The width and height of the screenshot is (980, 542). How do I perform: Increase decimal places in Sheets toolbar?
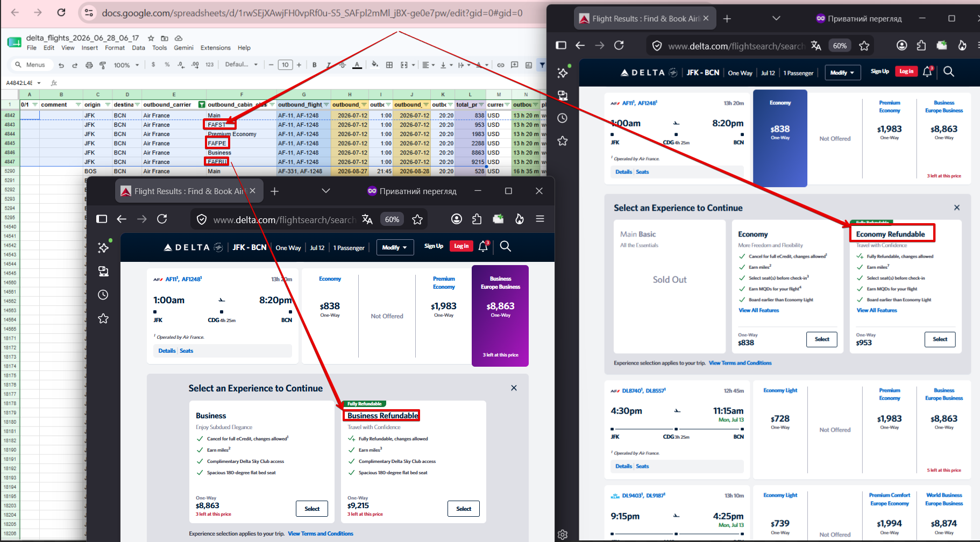coord(195,65)
